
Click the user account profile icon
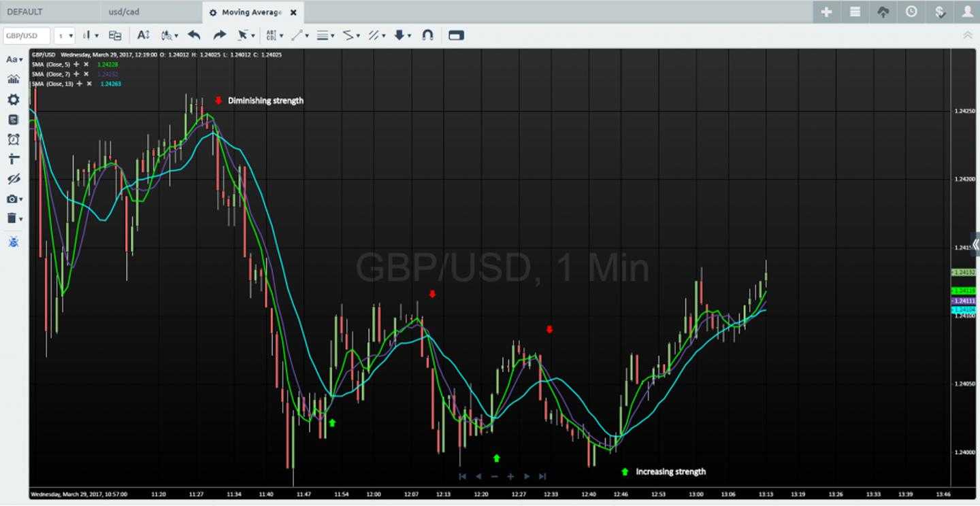(x=967, y=12)
